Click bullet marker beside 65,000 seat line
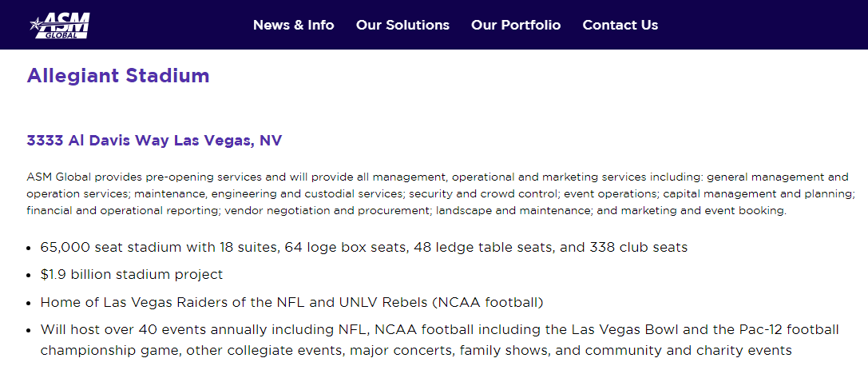This screenshot has width=868, height=374. [30, 248]
